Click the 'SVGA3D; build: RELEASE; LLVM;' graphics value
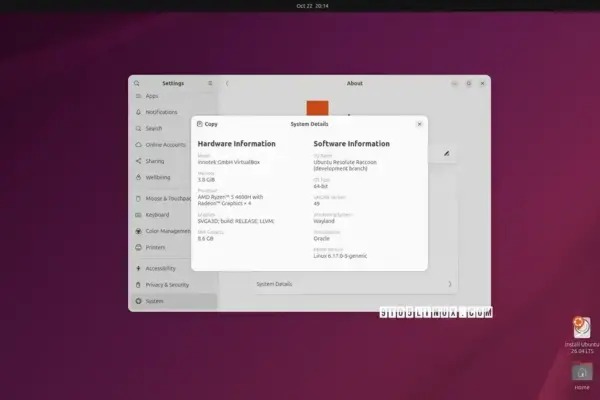This screenshot has width=600, height=400. [236, 221]
